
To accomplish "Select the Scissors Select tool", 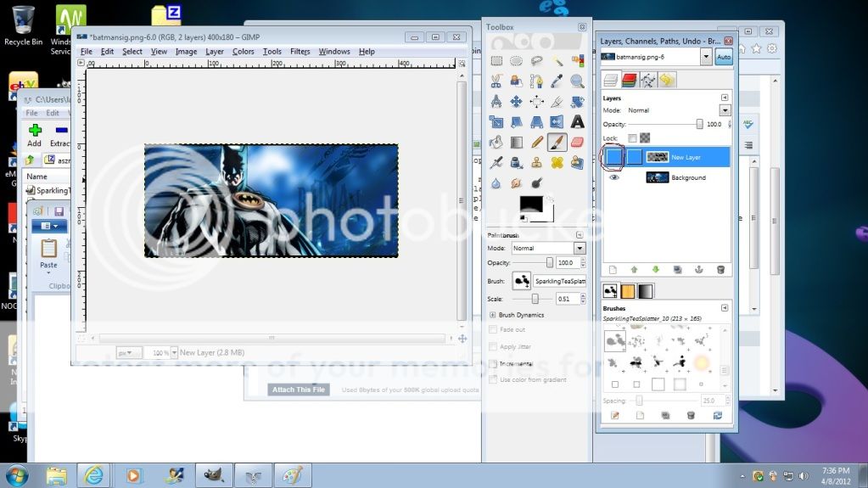I will tap(496, 81).
